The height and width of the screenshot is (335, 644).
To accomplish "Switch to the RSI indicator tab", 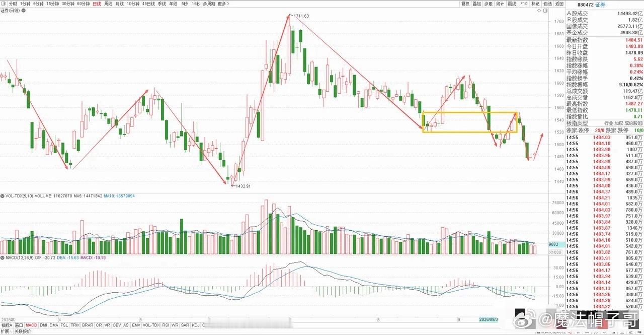I will click(x=166, y=325).
